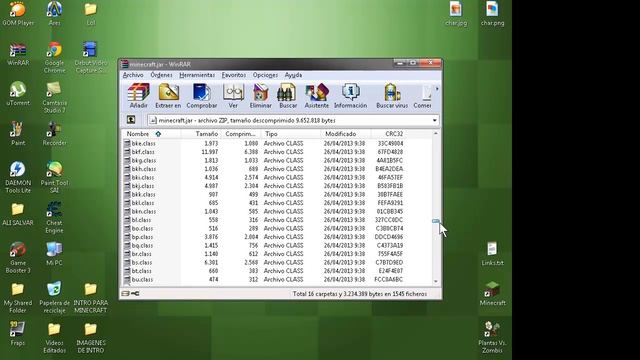Image resolution: width=640 pixels, height=360 pixels.
Task: Sort by Tipo column header
Action: click(x=291, y=134)
